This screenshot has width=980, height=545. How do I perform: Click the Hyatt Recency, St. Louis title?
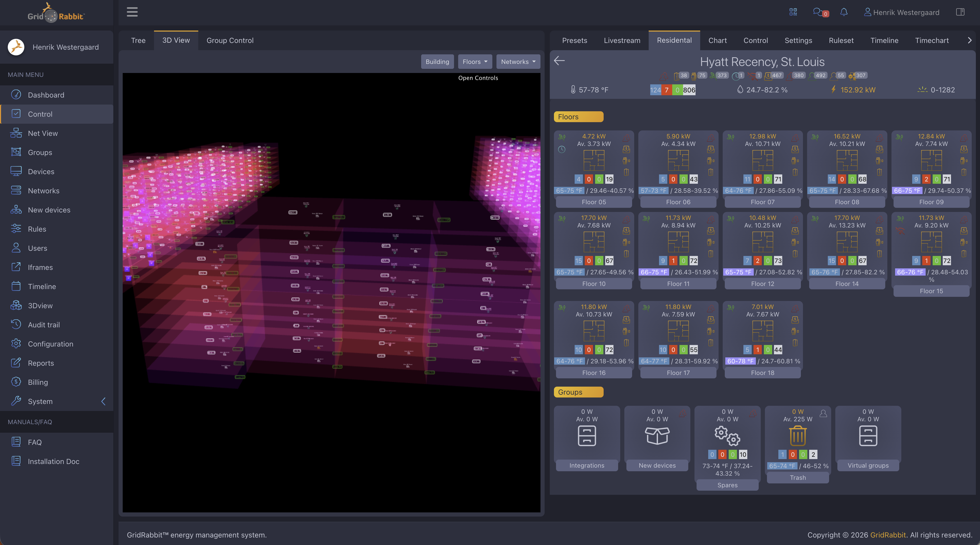pos(762,62)
